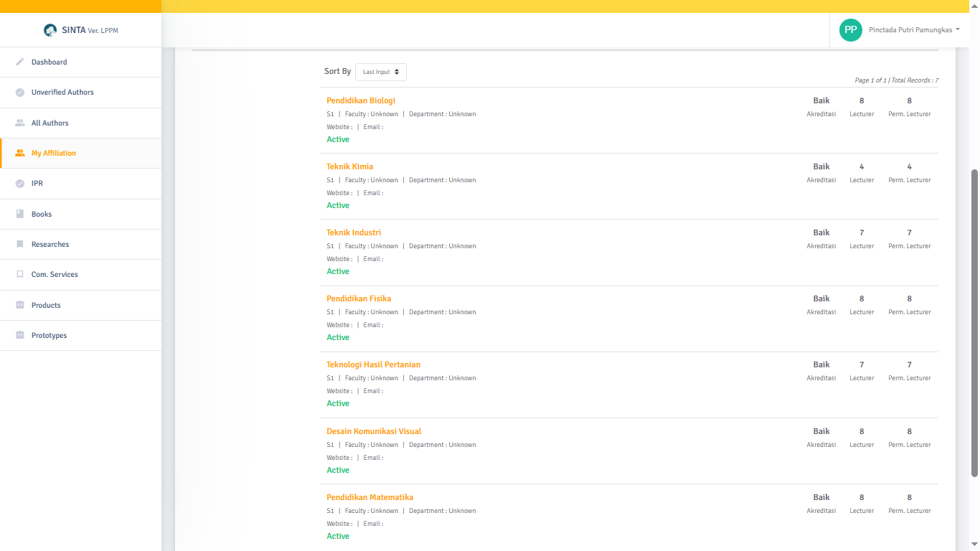
Task: Click the page vertical scrollbar
Action: (x=974, y=323)
